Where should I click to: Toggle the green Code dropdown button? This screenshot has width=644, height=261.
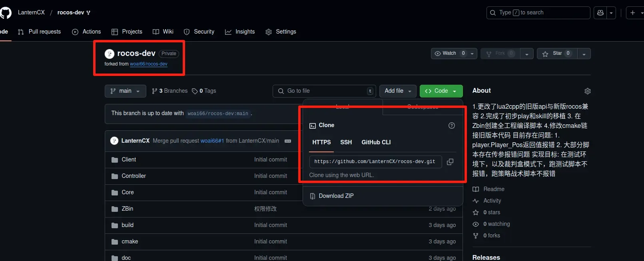[x=441, y=91]
